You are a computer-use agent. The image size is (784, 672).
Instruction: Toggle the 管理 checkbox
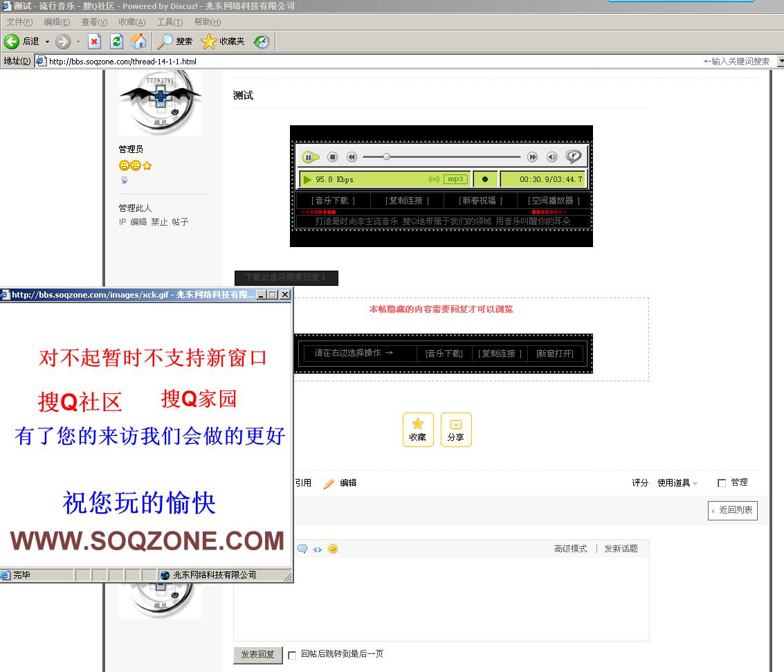(x=722, y=483)
